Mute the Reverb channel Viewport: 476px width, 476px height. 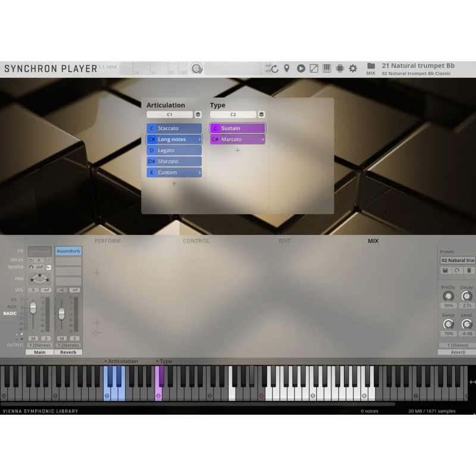click(62, 339)
